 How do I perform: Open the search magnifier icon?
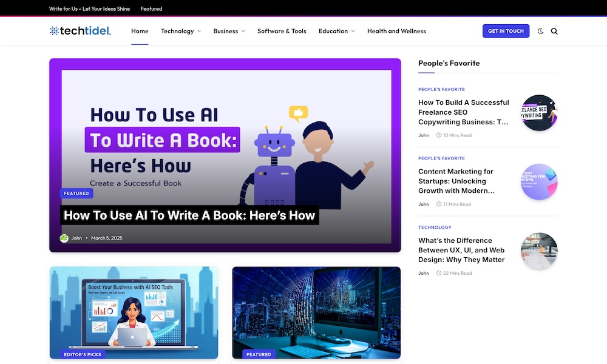(554, 31)
